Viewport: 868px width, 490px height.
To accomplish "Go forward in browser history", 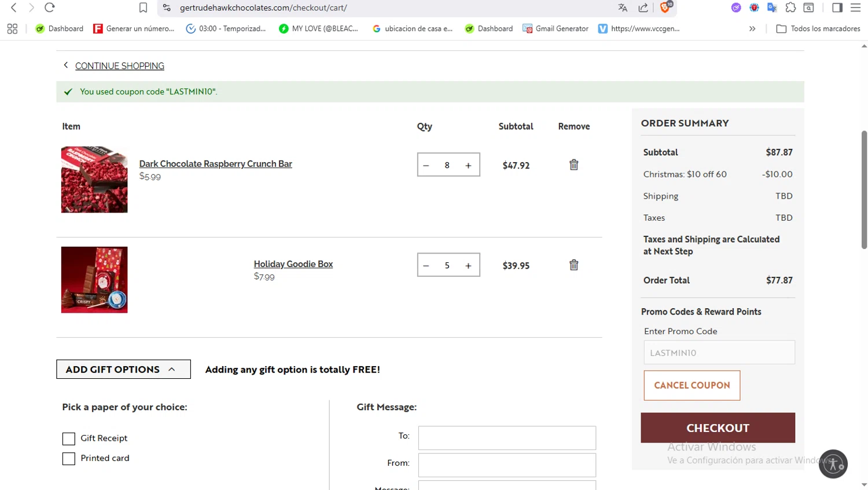I will coord(31,8).
